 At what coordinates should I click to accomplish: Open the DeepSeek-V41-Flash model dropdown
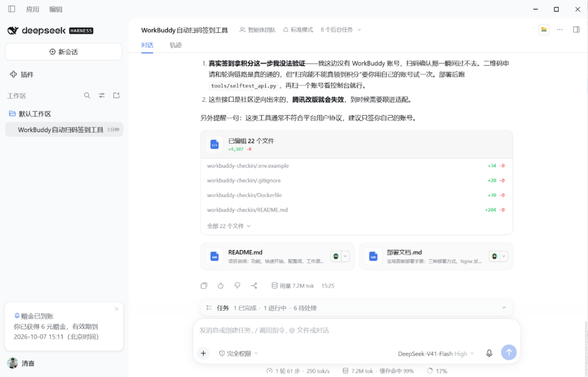(x=436, y=353)
